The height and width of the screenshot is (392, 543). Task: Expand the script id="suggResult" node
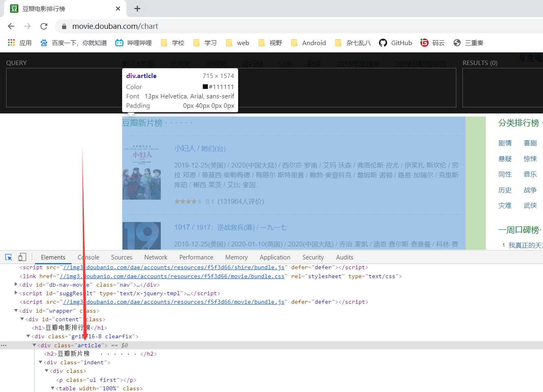pyautogui.click(x=16, y=293)
